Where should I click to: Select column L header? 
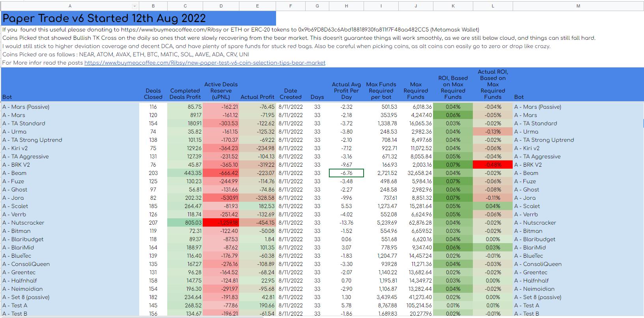click(493, 6)
